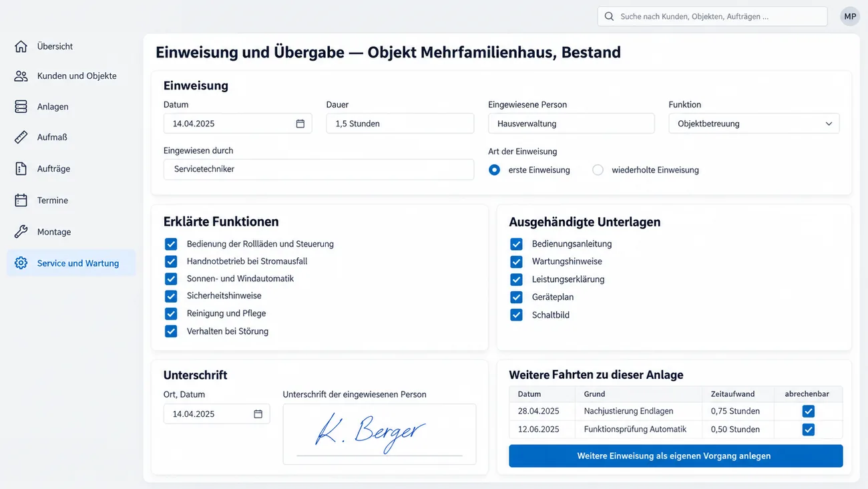Toggle the Geräteplan checkbox
The width and height of the screenshot is (868, 489).
coord(516,297)
